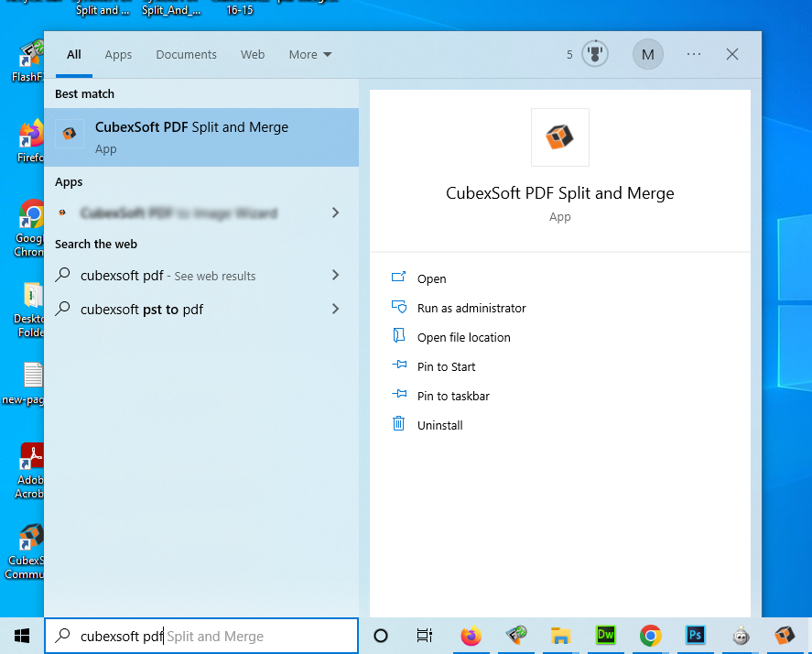812x654 pixels.
Task: Switch to the Documents tab
Action: pos(187,54)
